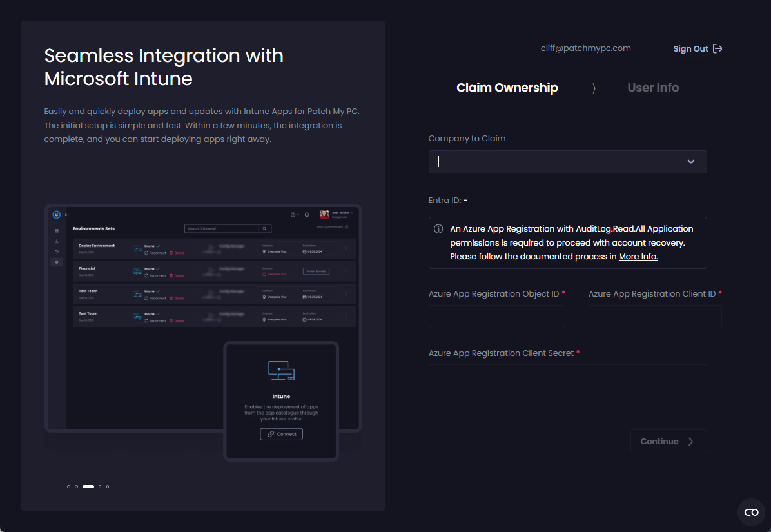
Task: Jump to the last carousel slide dot
Action: pos(108,486)
